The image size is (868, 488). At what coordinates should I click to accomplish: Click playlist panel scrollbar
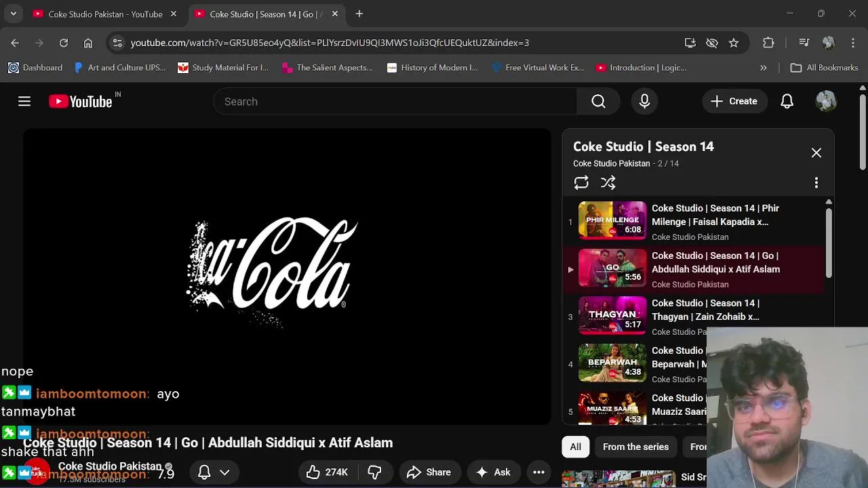point(829,244)
